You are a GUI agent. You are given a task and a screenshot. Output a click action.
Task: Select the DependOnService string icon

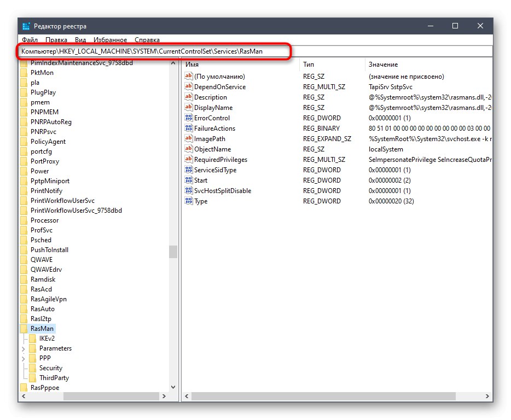pos(188,86)
